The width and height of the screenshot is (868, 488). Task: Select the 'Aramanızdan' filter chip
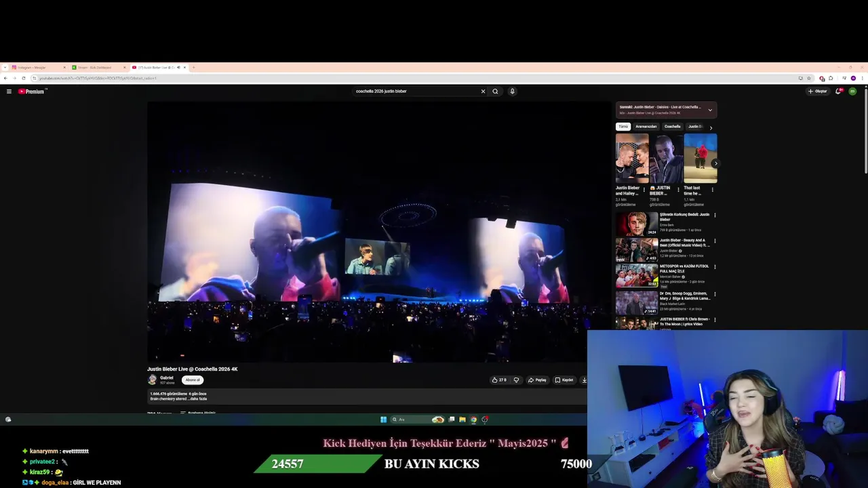click(646, 127)
